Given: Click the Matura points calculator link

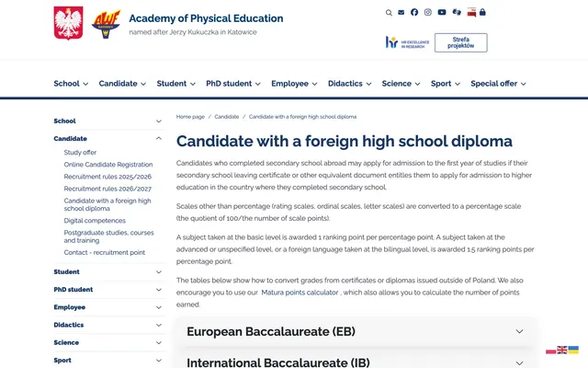Looking at the screenshot, I should coord(300,293).
